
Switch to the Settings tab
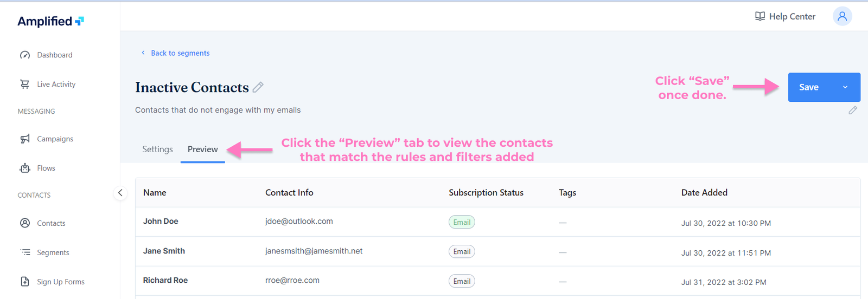[157, 149]
